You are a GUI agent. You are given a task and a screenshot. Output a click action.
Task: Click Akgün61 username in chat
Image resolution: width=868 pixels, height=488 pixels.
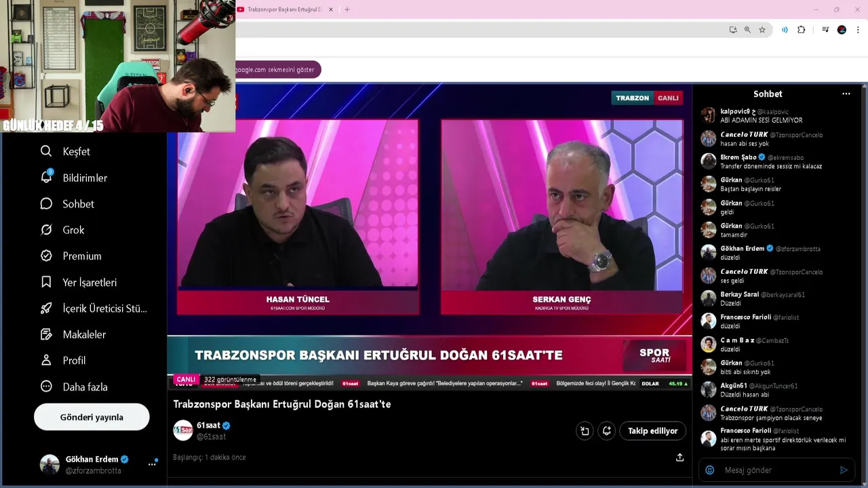pyautogui.click(x=734, y=386)
